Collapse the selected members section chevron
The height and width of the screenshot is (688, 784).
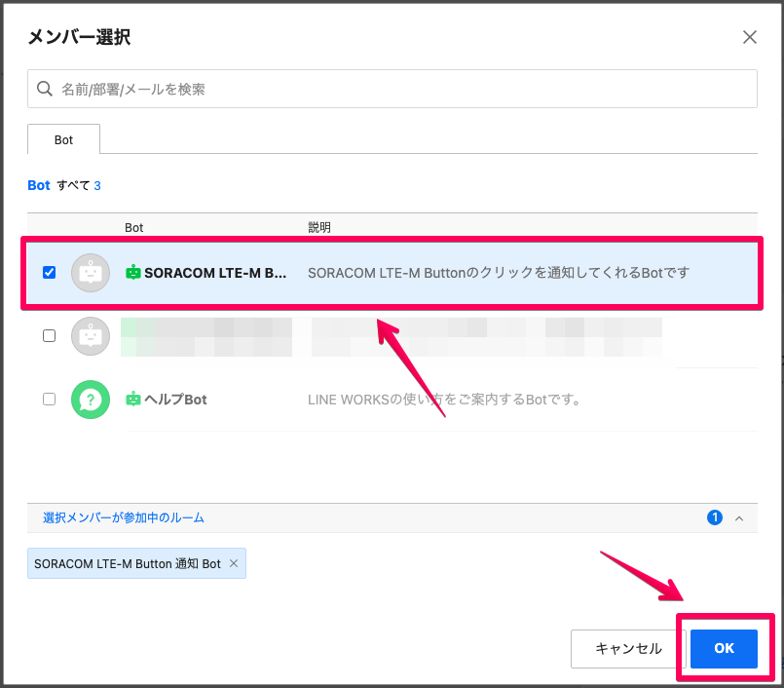[x=739, y=518]
